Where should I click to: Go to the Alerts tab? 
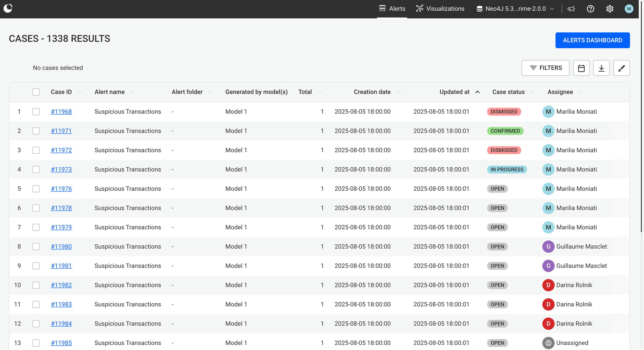[392, 9]
